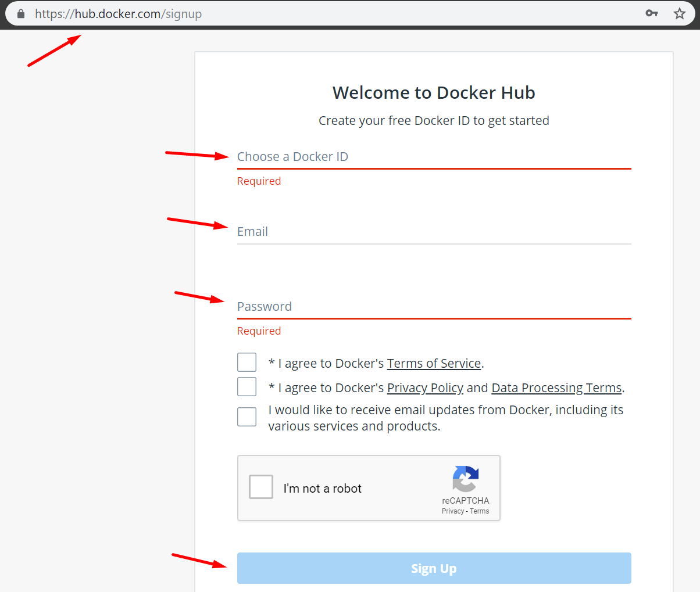Viewport: 700px width, 592px height.
Task: Open the reCAPTCHA Terms link
Action: coord(480,511)
